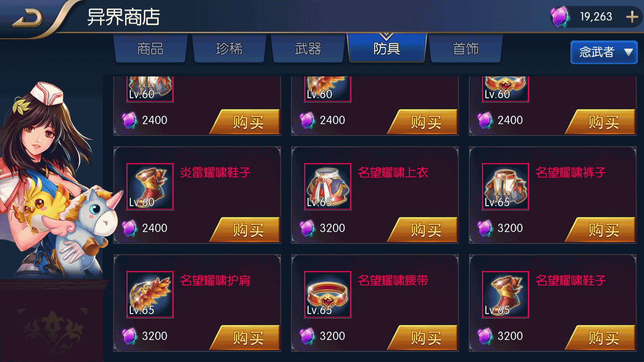
Task: Go back using the return arrow icon
Action: [28, 18]
